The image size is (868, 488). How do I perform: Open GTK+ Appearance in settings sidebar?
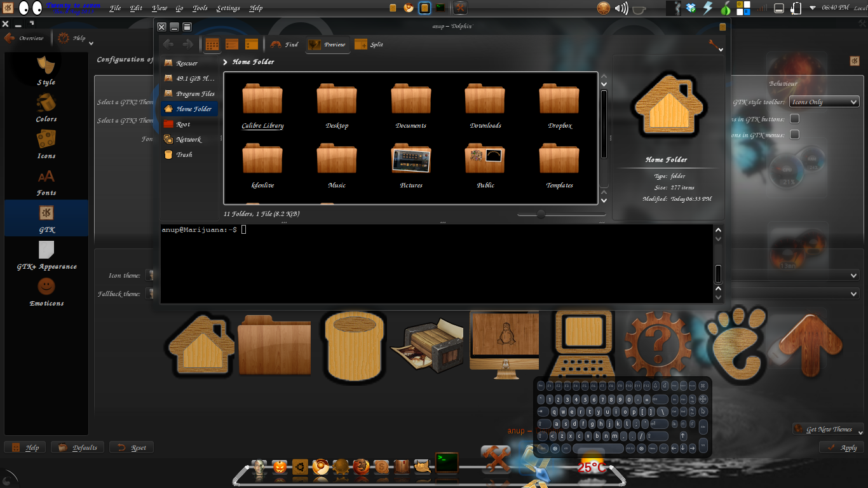click(46, 254)
